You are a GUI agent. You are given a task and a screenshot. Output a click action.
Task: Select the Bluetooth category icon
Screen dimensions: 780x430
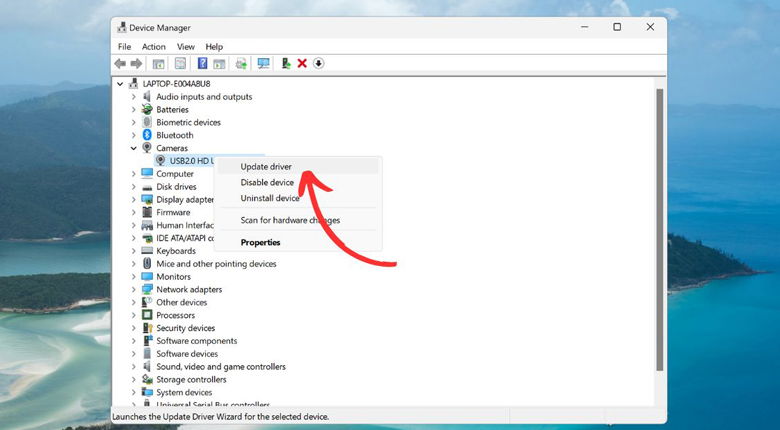click(147, 135)
